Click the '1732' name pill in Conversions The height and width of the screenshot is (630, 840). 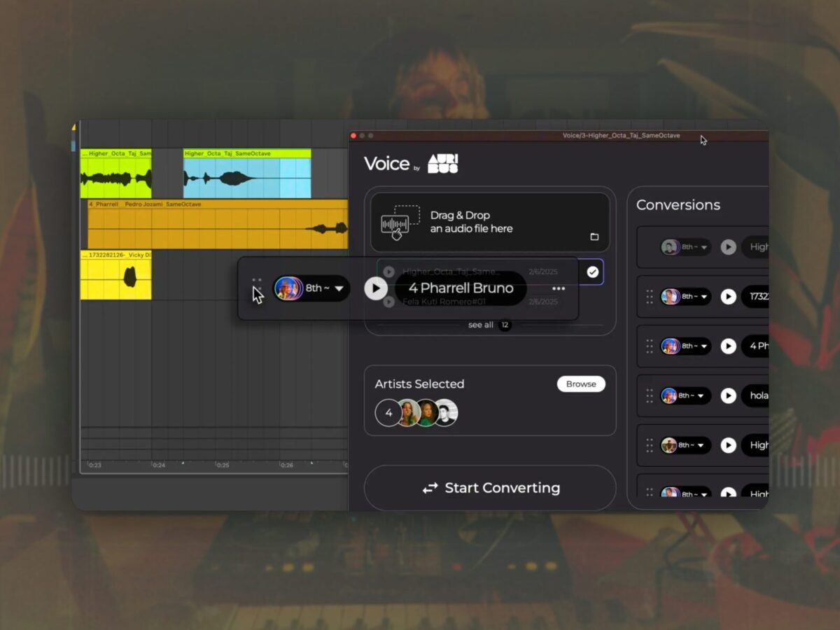pos(755,297)
